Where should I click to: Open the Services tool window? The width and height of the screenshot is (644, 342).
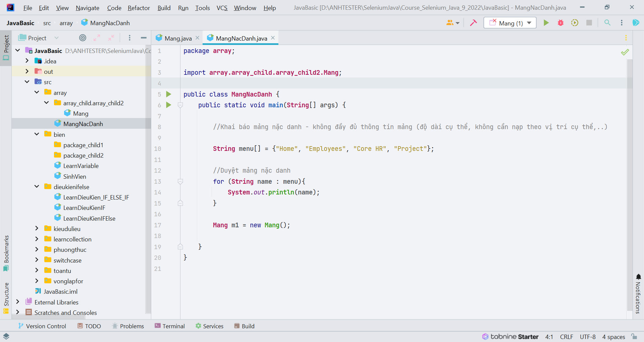pos(210,326)
